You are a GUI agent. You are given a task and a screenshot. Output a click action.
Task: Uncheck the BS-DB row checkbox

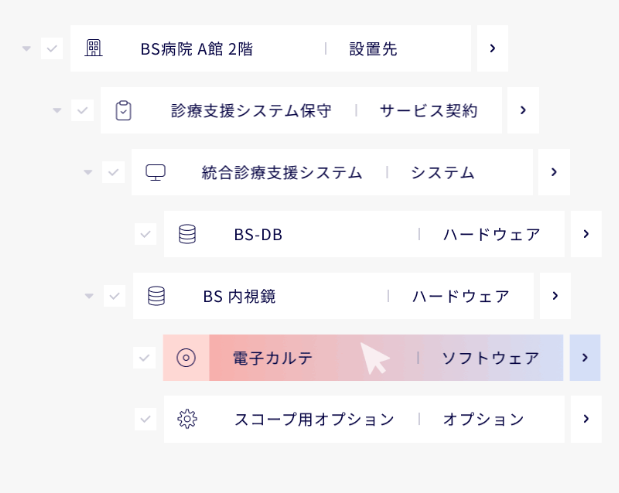(x=145, y=234)
